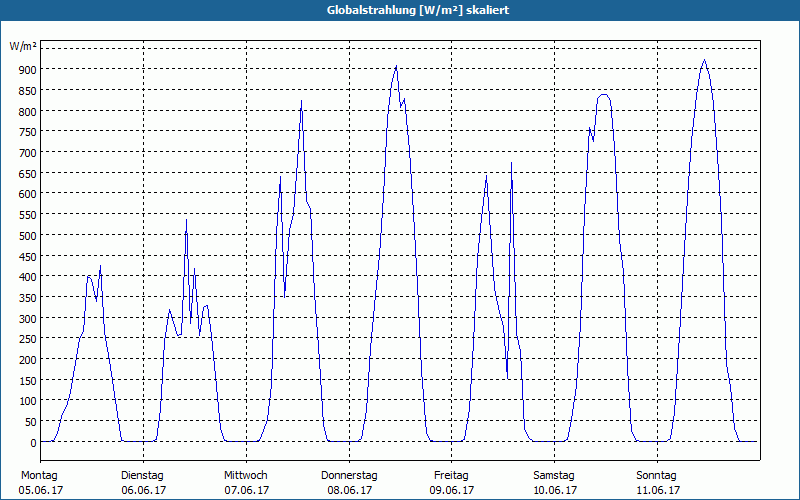Click the 900 value on y-axis

[28, 69]
